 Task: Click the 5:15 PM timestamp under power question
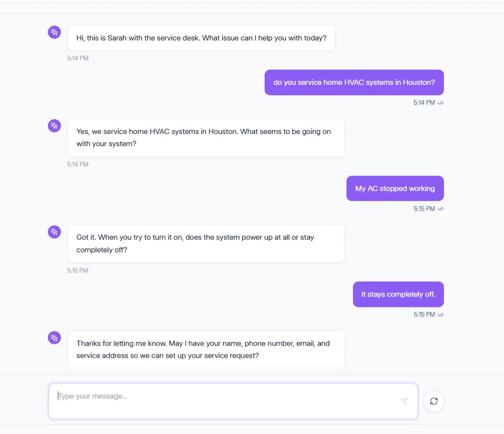(x=77, y=270)
